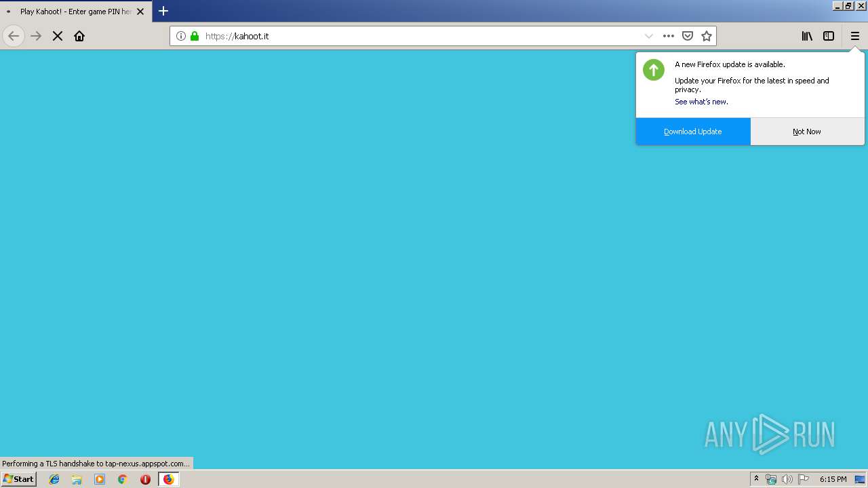The image size is (868, 488).
Task: Open the Library view
Action: (x=807, y=36)
